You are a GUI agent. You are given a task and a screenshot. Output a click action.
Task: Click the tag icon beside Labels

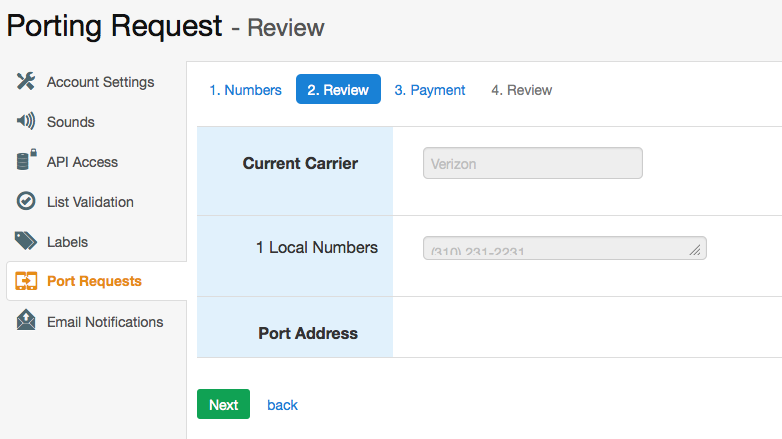coord(26,242)
